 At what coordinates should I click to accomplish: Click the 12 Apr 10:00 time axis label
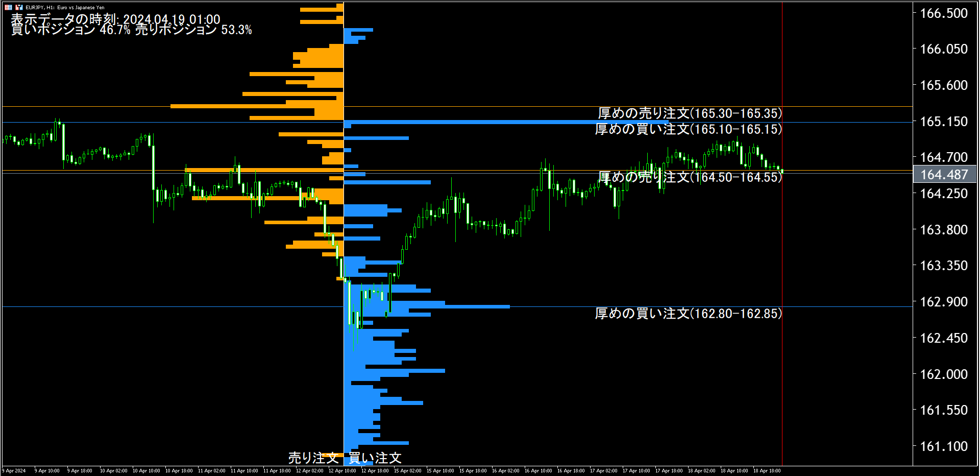pyautogui.click(x=342, y=471)
